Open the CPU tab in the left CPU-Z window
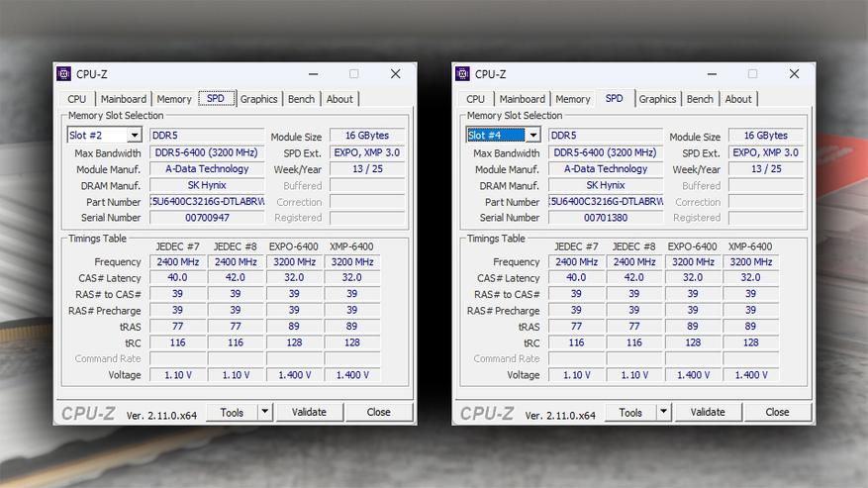This screenshot has width=868, height=488. point(77,99)
